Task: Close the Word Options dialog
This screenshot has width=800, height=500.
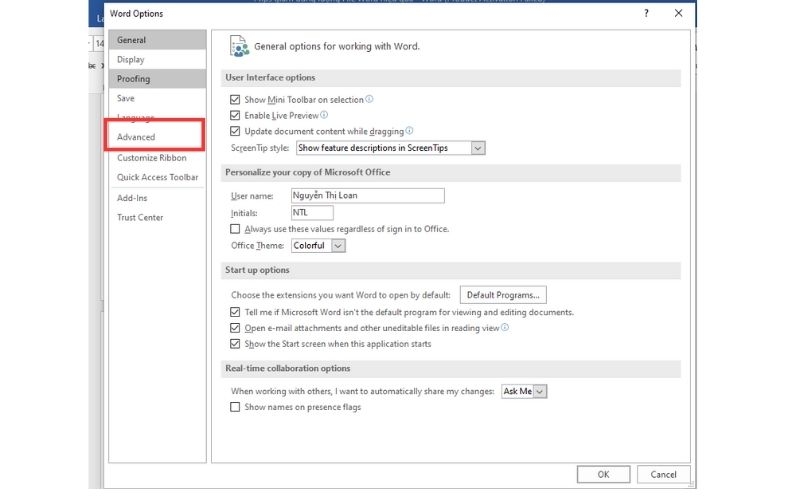Action: (678, 13)
